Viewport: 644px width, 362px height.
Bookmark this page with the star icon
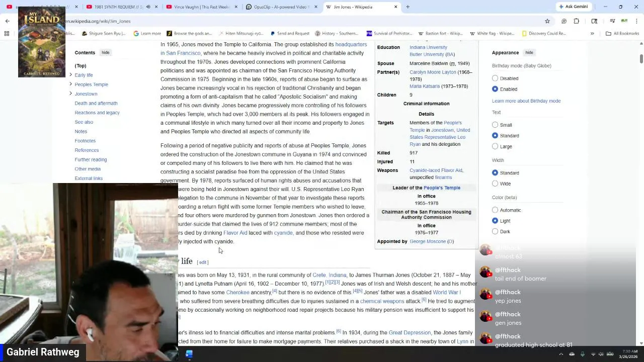tap(547, 21)
